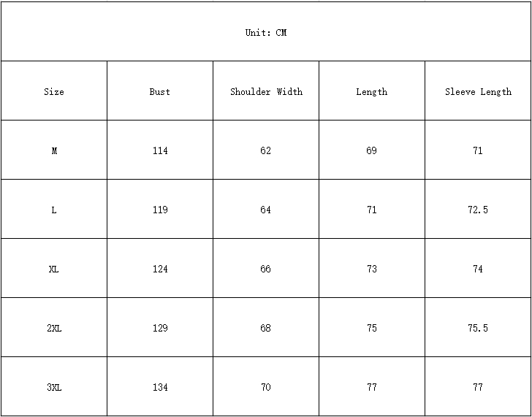532x417 pixels.
Task: Click the Shoulder Width header cell
Action: [266, 92]
